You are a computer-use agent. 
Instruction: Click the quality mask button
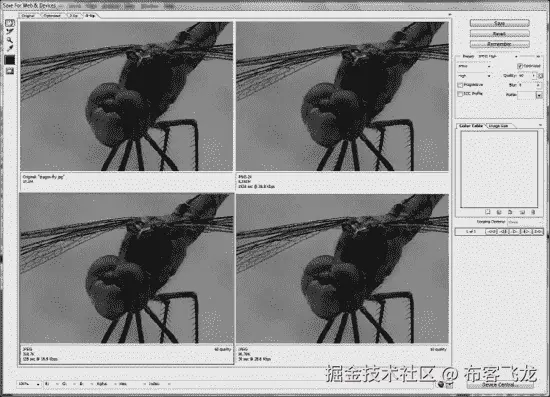pyautogui.click(x=541, y=76)
